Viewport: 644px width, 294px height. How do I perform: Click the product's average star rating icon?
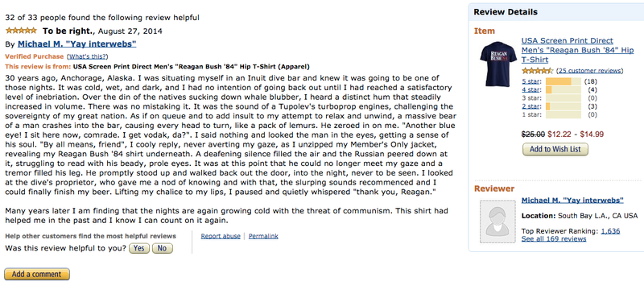(537, 71)
